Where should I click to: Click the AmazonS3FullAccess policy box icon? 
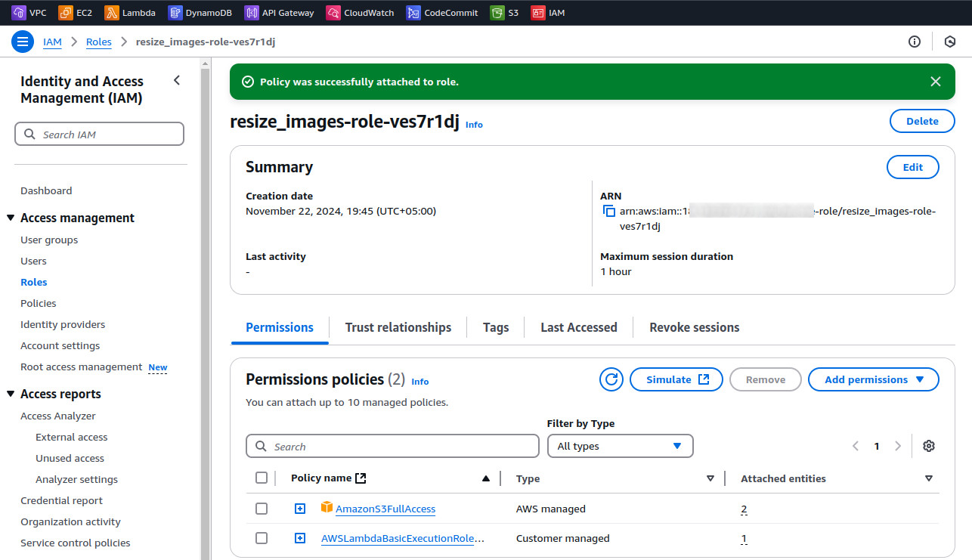327,507
